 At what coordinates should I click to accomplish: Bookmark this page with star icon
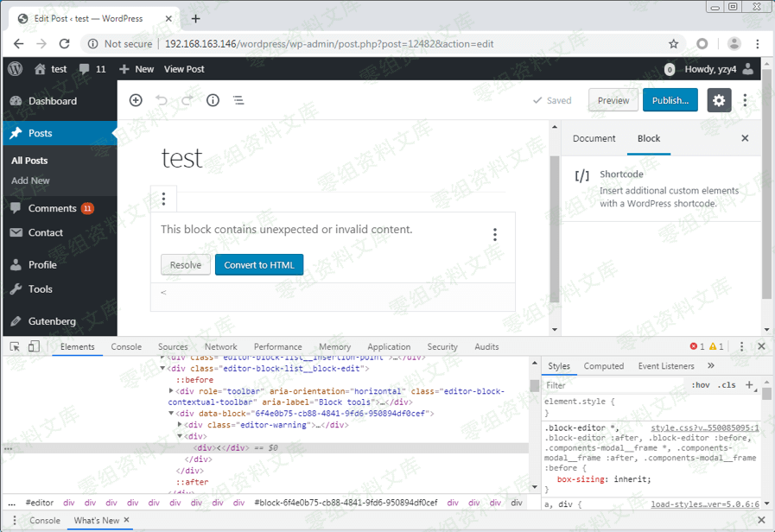click(673, 44)
